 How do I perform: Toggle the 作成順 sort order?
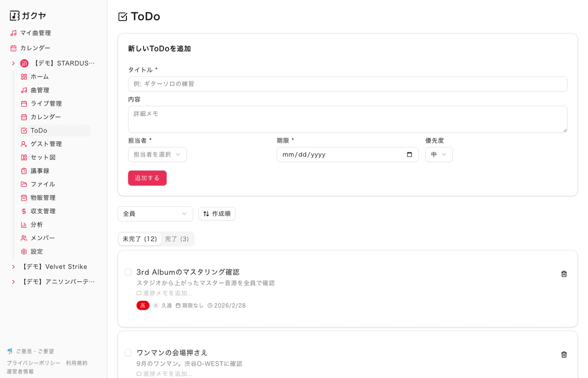click(217, 214)
